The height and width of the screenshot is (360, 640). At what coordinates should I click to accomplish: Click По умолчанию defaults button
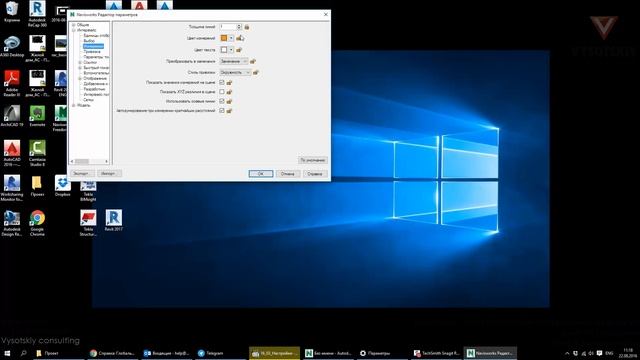[313, 160]
